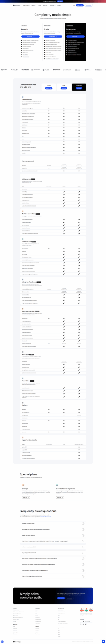Click the Join our Slack icon in the footer
The width and height of the screenshot is (106, 644).
pyautogui.click(x=83, y=621)
